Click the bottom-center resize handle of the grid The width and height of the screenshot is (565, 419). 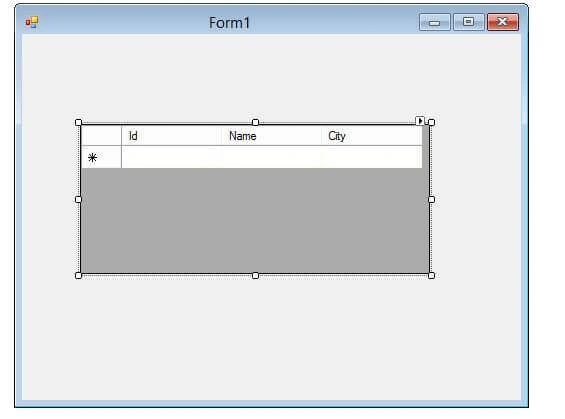255,276
